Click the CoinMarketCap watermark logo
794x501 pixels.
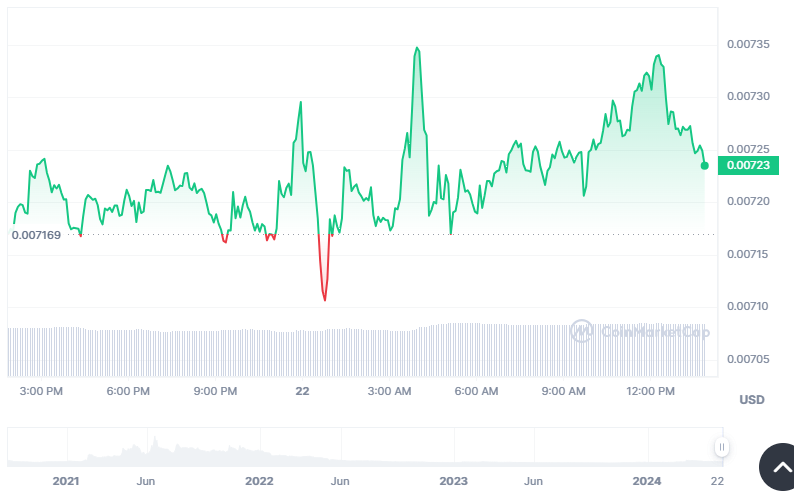coord(640,331)
